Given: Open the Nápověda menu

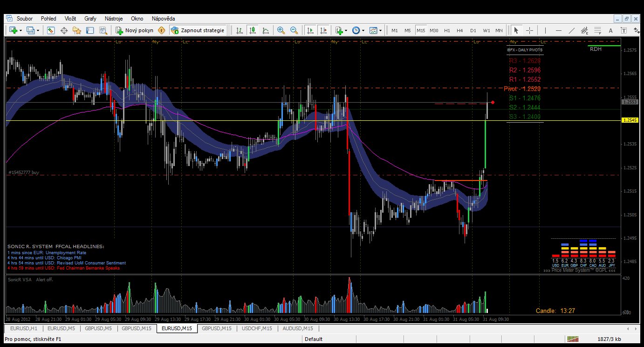Looking at the screenshot, I should (164, 19).
